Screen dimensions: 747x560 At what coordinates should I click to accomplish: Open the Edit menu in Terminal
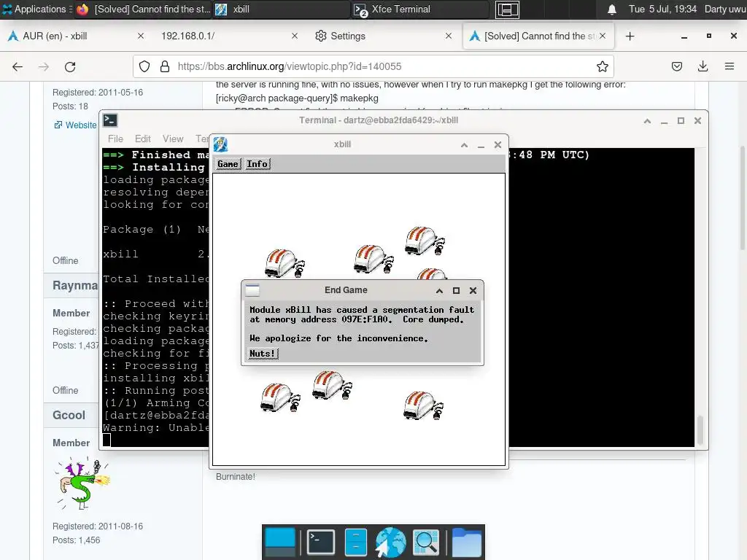[x=142, y=139]
